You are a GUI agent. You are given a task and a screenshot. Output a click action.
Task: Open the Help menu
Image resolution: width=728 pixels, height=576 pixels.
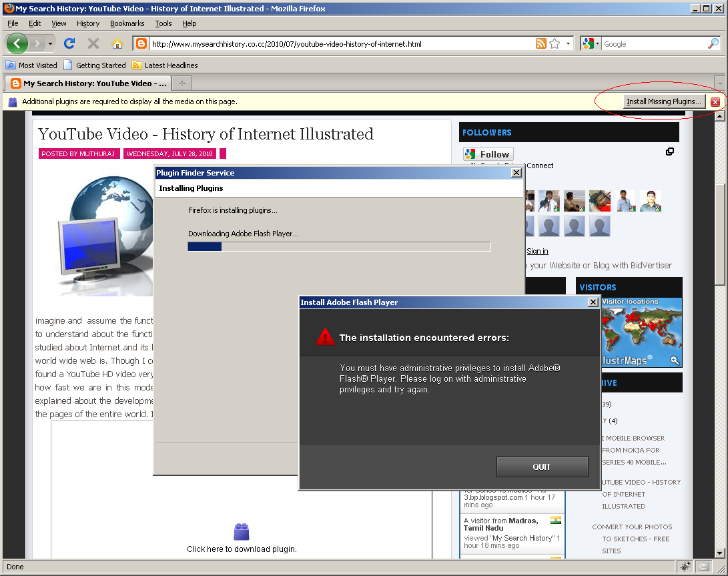coord(190,23)
